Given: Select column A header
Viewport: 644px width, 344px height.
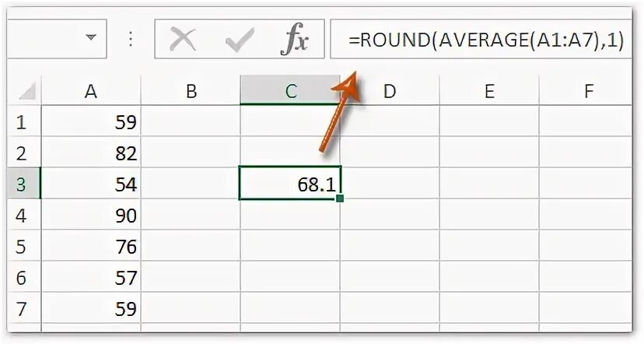Looking at the screenshot, I should (x=91, y=91).
